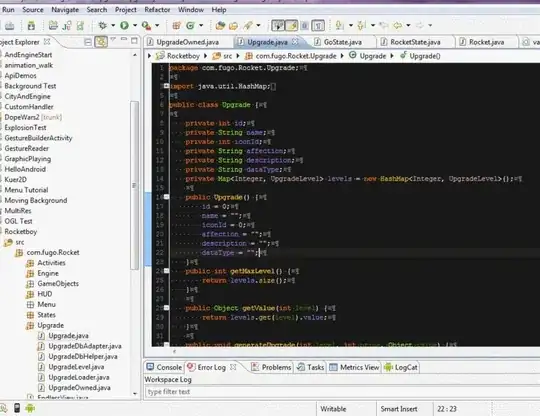The image size is (540, 416).
Task: Click the Project Explorer vertical scrollbar
Action: pos(135,186)
